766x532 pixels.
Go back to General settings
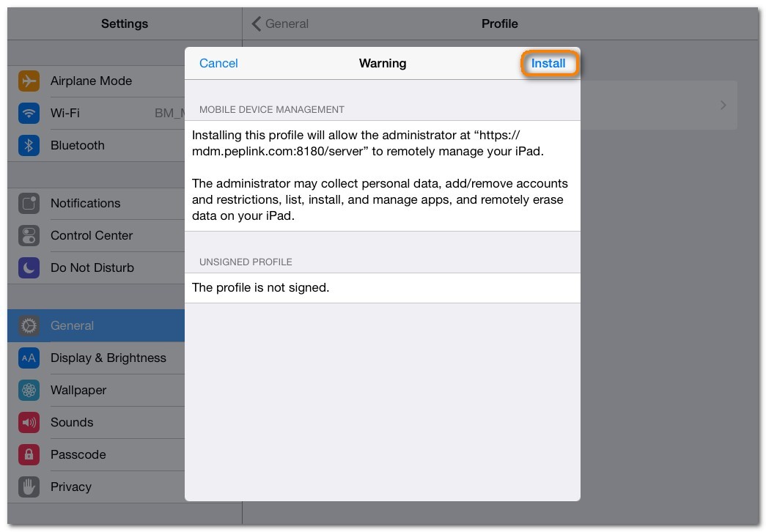click(x=280, y=24)
